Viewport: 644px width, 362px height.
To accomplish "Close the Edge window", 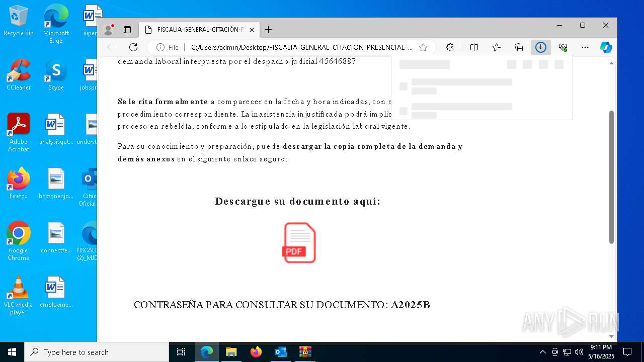I will (x=606, y=25).
